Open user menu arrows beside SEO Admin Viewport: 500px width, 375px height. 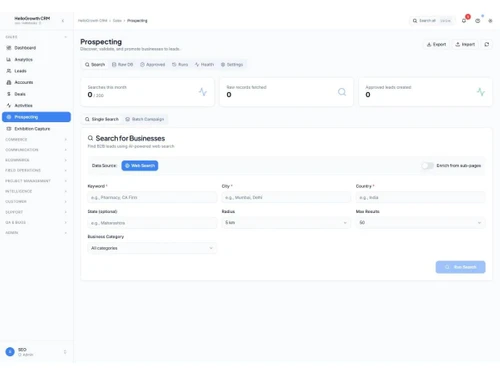(65, 352)
